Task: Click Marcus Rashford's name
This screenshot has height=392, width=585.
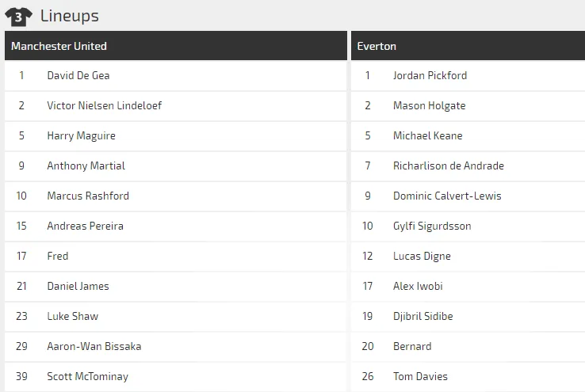Action: pyautogui.click(x=88, y=196)
